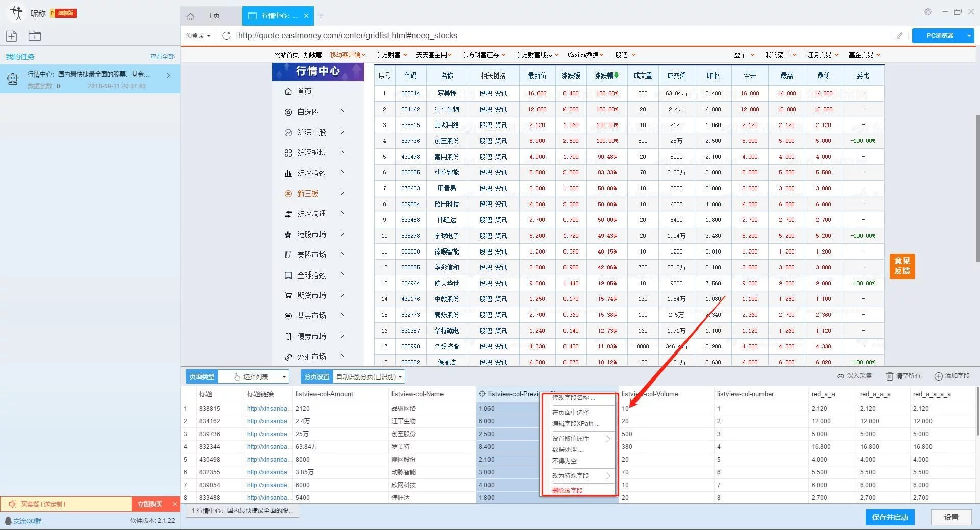Screen dimensions: 980x530
Task: Open the 预登录 dropdown
Action: [198, 35]
